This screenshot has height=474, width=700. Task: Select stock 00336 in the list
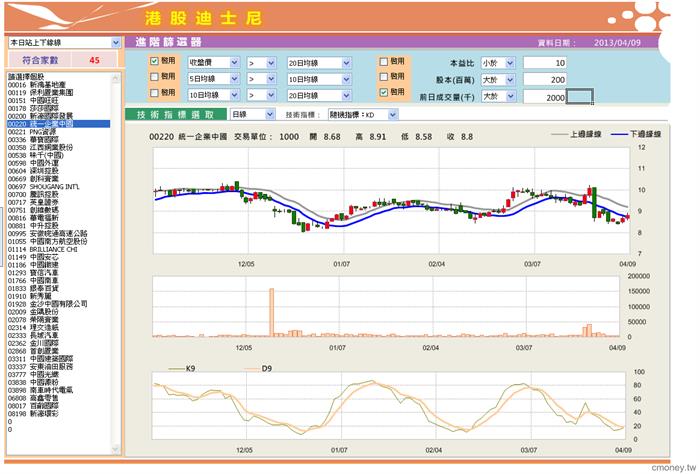(x=58, y=140)
